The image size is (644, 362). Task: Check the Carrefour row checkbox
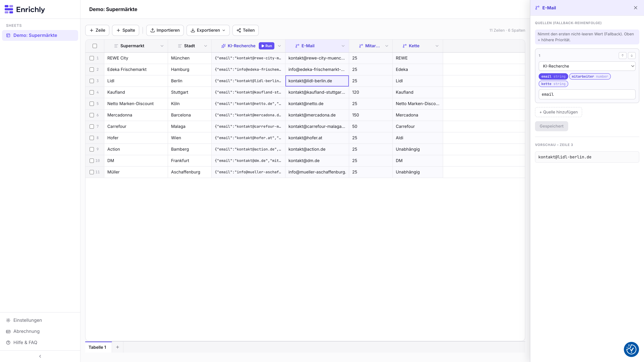(x=92, y=126)
